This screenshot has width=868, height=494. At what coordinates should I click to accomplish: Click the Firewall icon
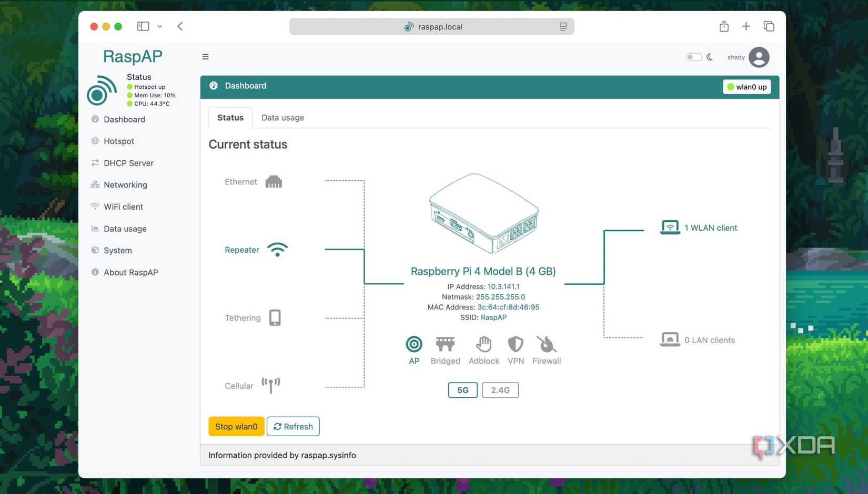546,345
